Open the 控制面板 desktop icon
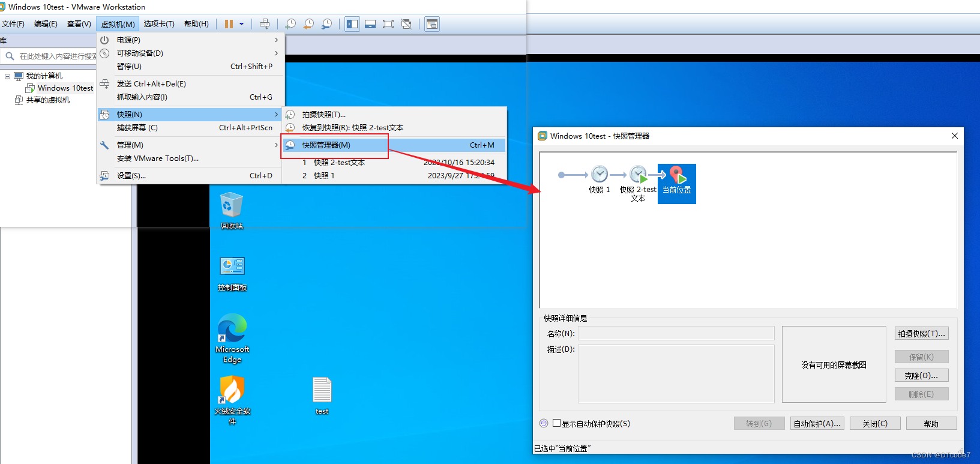Image resolution: width=980 pixels, height=464 pixels. coord(232,273)
